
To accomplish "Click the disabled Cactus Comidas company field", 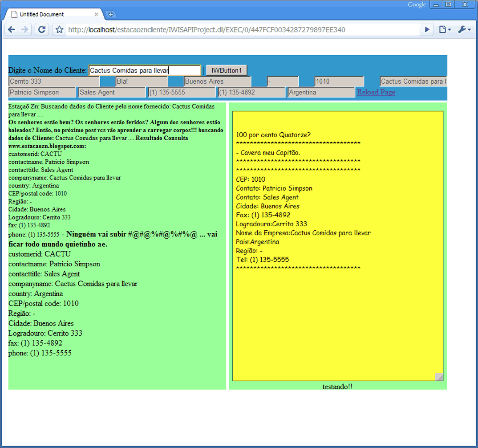I will pyautogui.click(x=413, y=81).
